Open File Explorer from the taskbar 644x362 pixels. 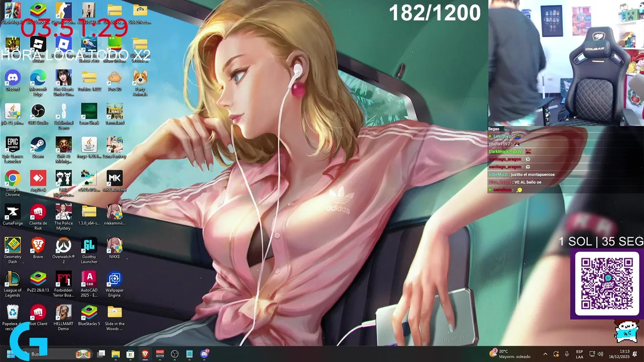tap(116, 354)
